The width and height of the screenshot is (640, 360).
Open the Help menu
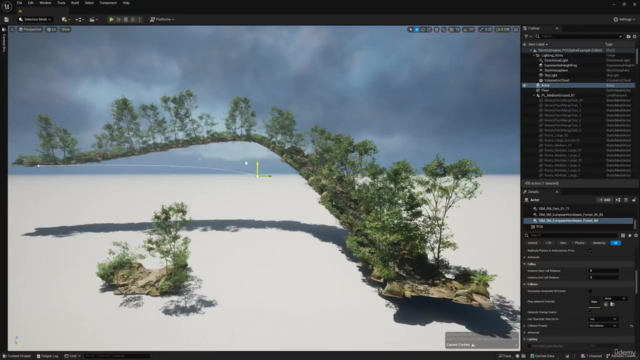click(126, 3)
